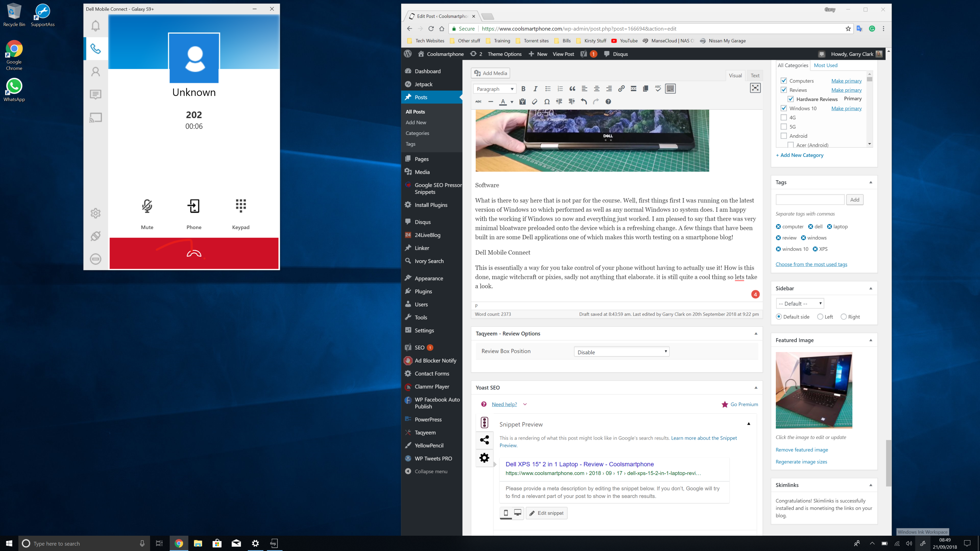Collapse the Featured Image panel
The height and width of the screenshot is (551, 980).
(871, 340)
